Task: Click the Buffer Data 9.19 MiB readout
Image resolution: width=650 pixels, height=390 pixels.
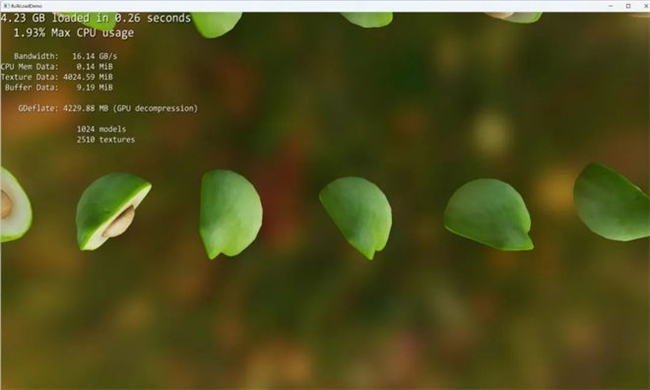Action: 59,87
